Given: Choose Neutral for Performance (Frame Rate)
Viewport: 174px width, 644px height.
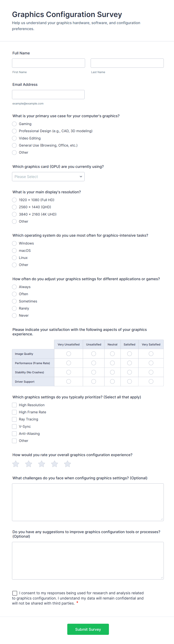Looking at the screenshot, I should pos(112,363).
